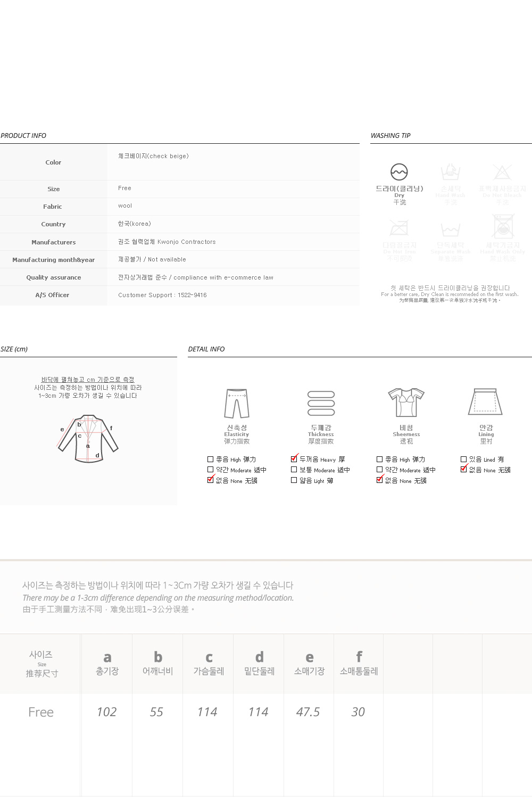
Task: Click the Sheerness shirt icon
Action: pyautogui.click(x=406, y=403)
